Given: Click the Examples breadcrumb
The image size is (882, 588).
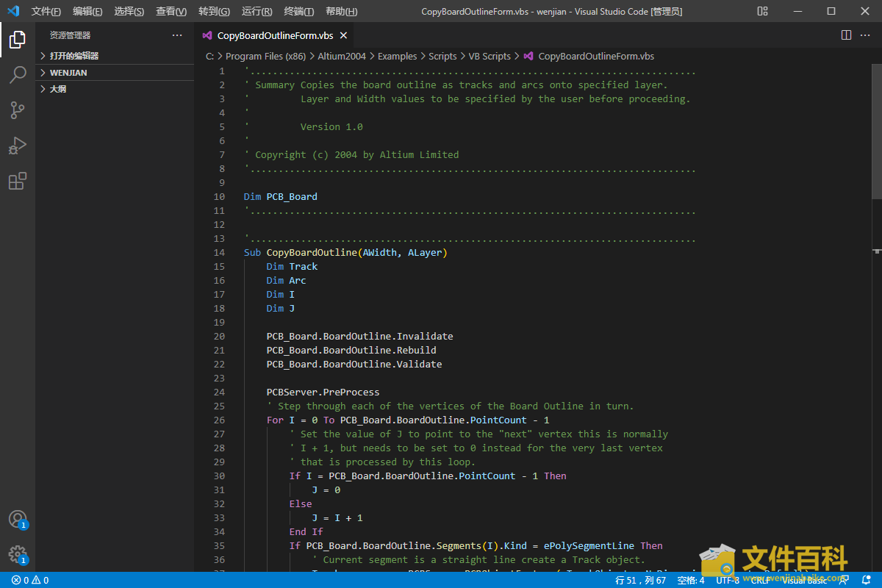Looking at the screenshot, I should click(397, 56).
